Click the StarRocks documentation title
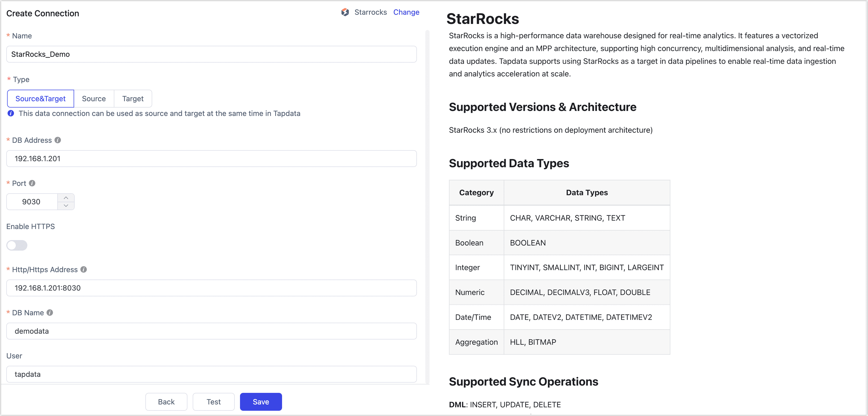Viewport: 868px width, 416px height. pos(483,19)
